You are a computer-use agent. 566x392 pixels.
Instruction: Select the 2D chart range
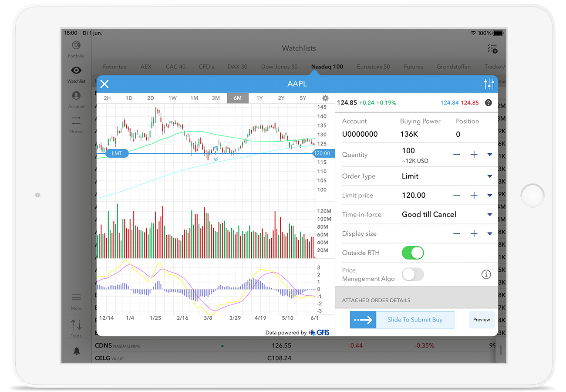point(151,98)
